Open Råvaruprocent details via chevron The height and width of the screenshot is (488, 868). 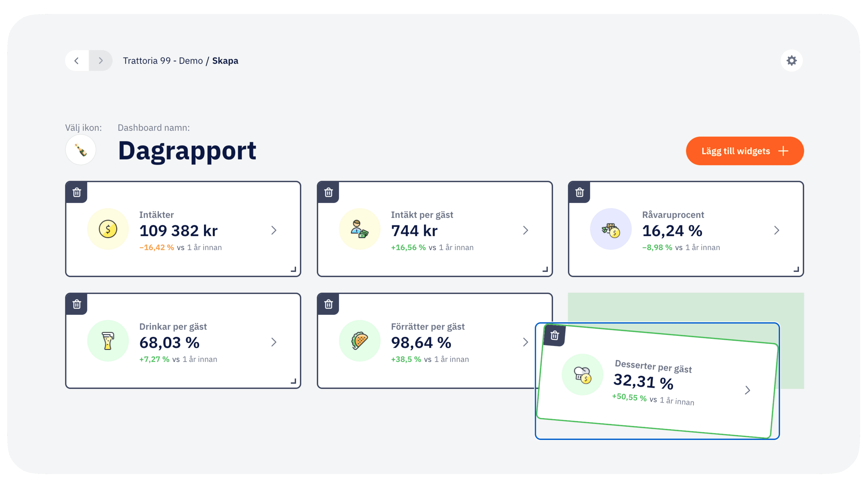(x=777, y=230)
